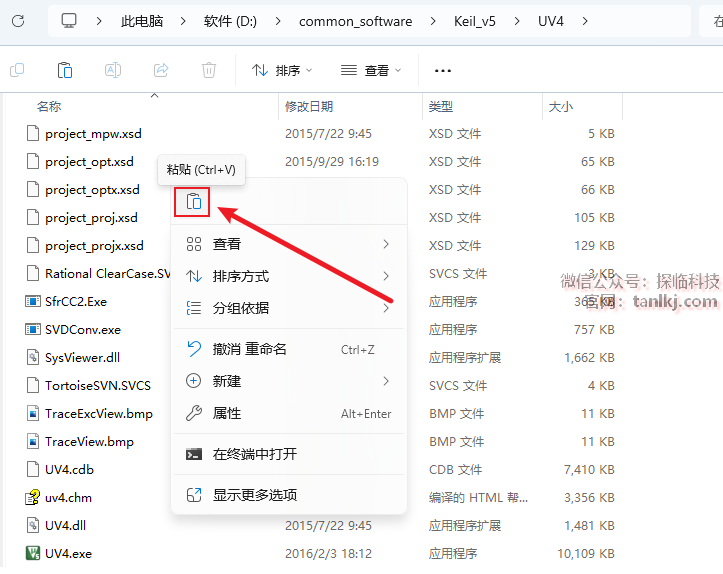The width and height of the screenshot is (723, 574).
Task: Click the green UV4.exe icon
Action: click(32, 553)
